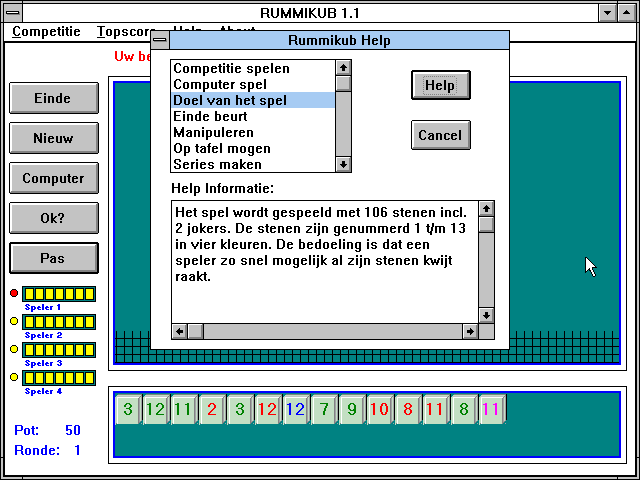This screenshot has width=640, height=480.
Task: Click the Pot value 50
Action: click(73, 430)
